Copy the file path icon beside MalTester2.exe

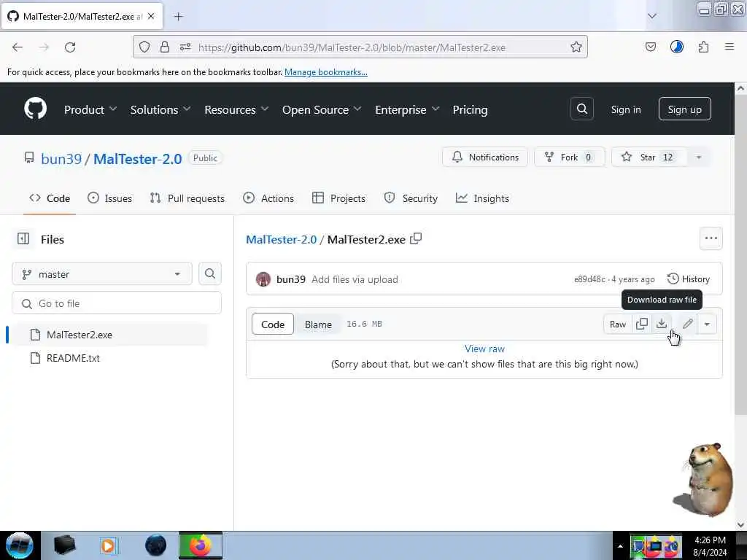tap(416, 238)
